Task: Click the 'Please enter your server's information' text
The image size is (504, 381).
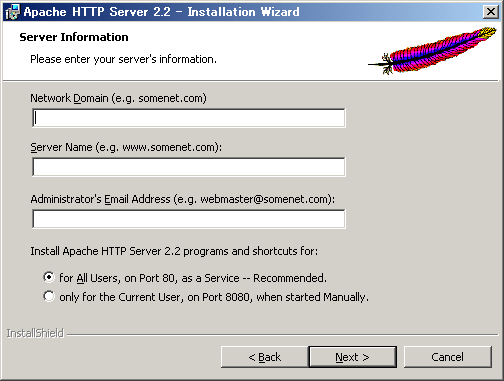Action: pyautogui.click(x=123, y=59)
